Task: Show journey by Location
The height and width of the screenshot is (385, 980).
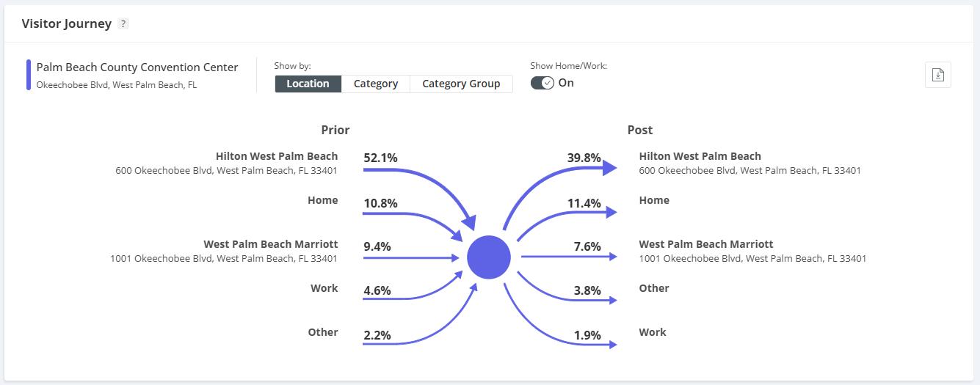Action: 308,84
